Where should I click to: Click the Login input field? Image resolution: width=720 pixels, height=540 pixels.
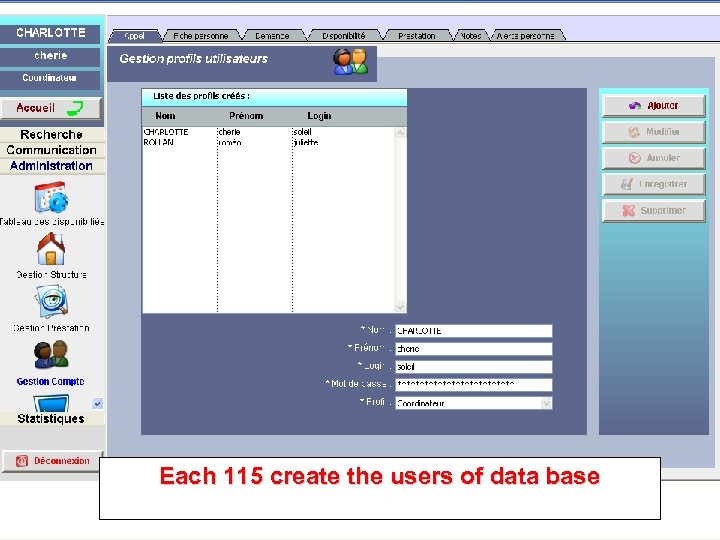[473, 367]
